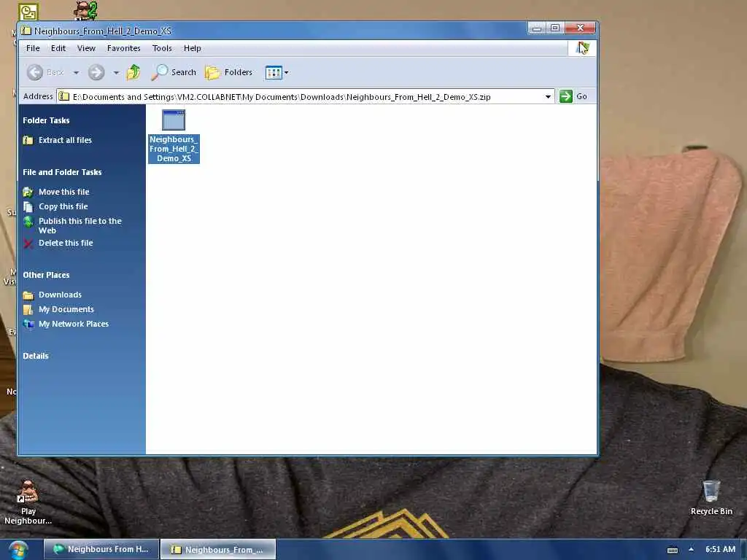Click the zip icon in Address bar

coord(63,97)
